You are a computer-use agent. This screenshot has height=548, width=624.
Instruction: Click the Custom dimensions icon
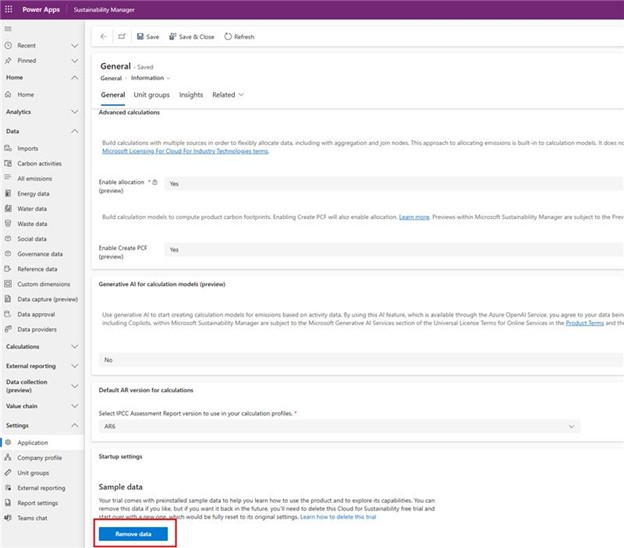coord(8,284)
